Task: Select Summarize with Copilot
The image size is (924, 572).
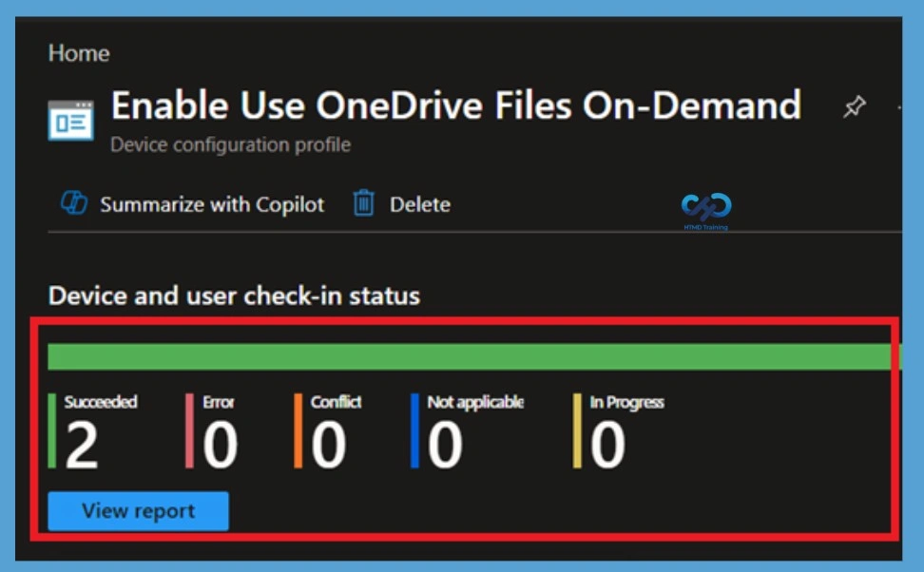Action: (x=212, y=204)
